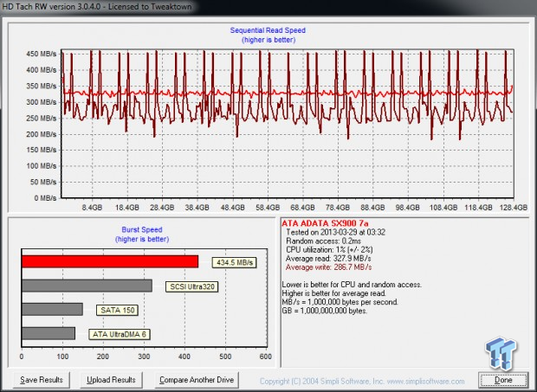
Task: Click the 200 MB/s axis label
Action: tap(41, 134)
